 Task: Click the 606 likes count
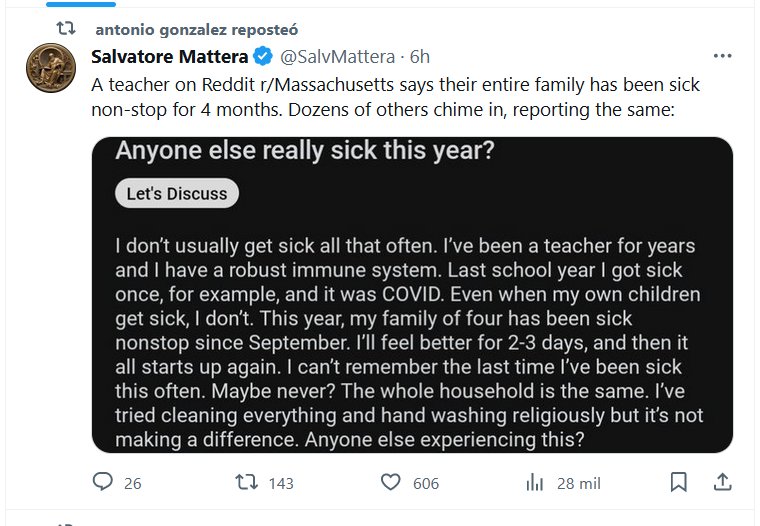pyautogui.click(x=426, y=483)
